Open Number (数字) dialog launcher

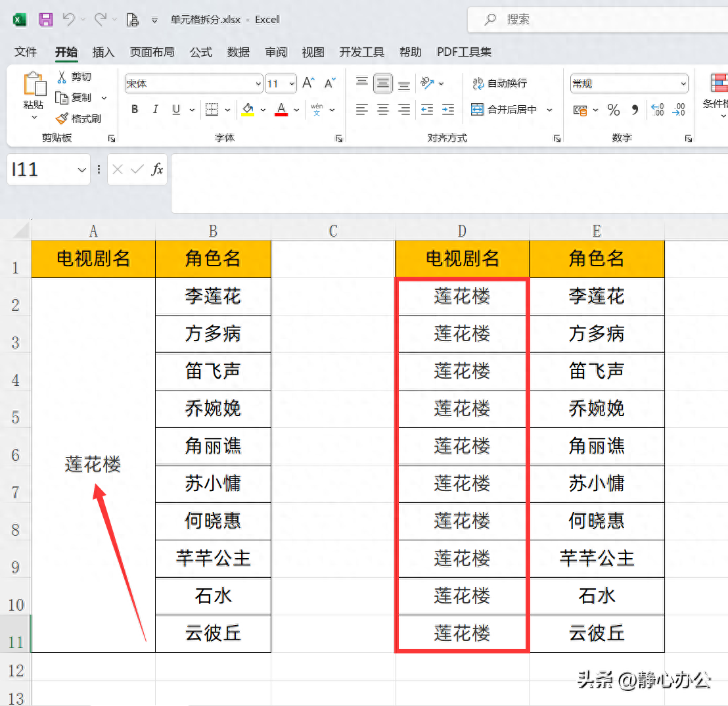pos(688,139)
